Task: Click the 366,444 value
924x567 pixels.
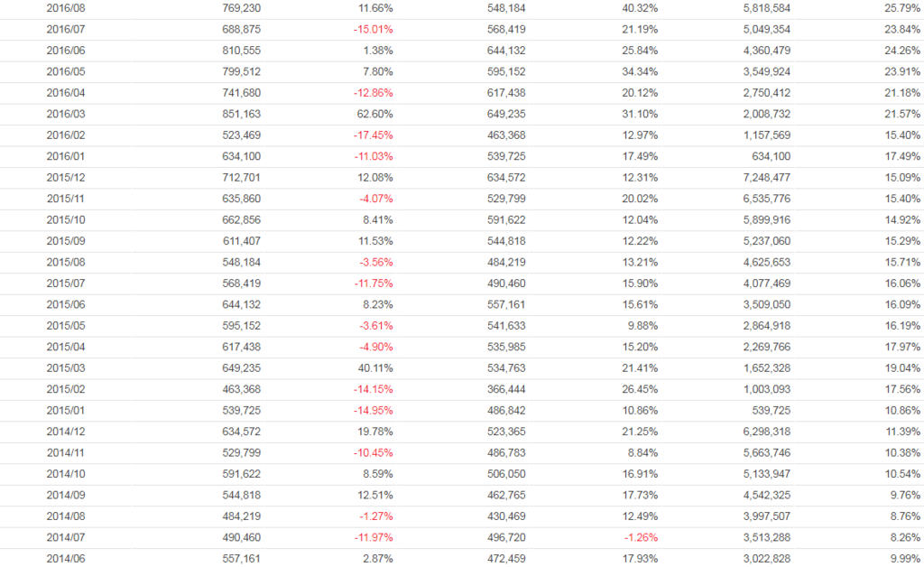Action: [505, 389]
